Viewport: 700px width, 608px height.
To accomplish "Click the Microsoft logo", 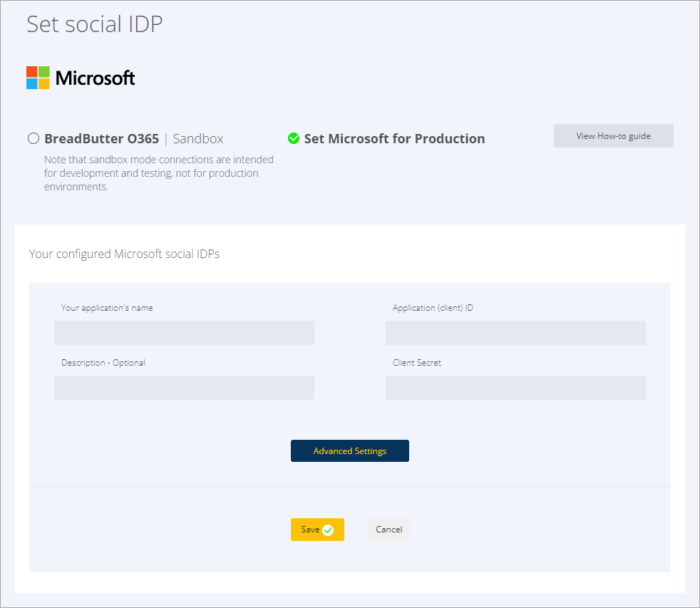I will click(81, 78).
